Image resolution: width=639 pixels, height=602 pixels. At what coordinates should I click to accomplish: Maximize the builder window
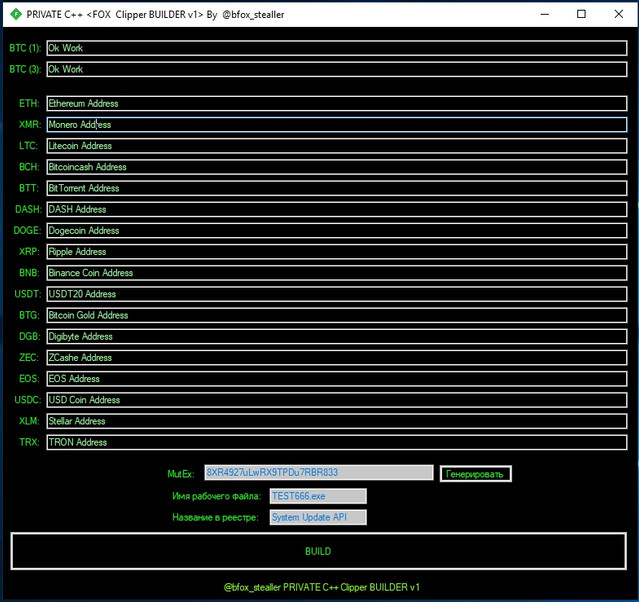pyautogui.click(x=581, y=14)
